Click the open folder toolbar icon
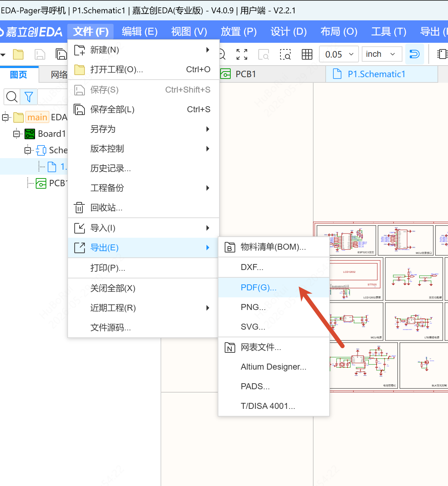The image size is (448, 486). pyautogui.click(x=18, y=54)
